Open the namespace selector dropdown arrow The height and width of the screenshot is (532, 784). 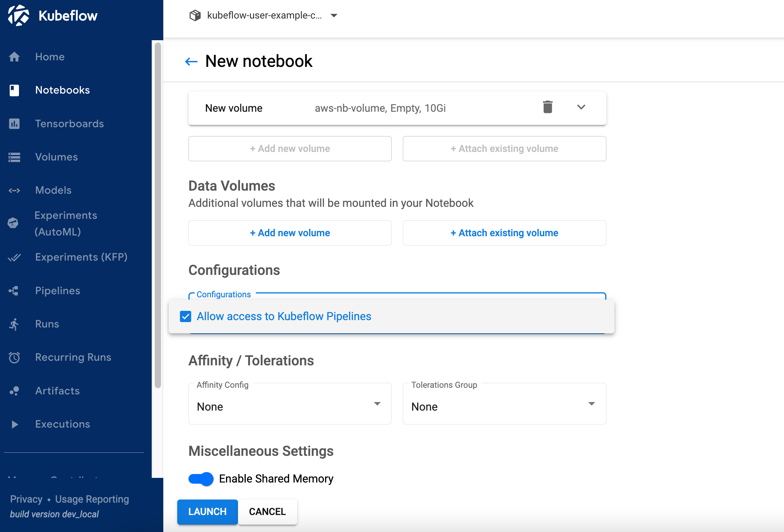[334, 15]
